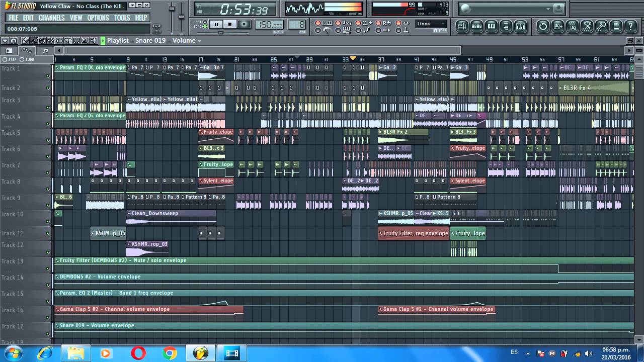Toggle typing keyboard to piano switch
Viewport: 644px width, 362px height.
(x=317, y=23)
